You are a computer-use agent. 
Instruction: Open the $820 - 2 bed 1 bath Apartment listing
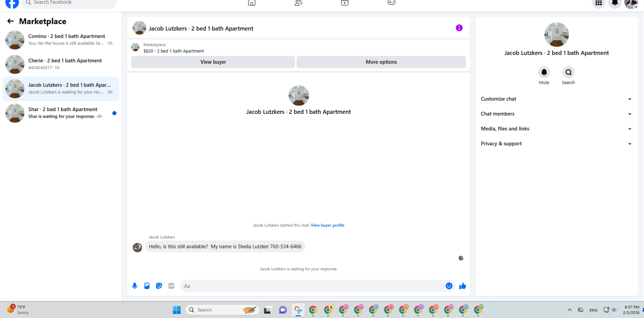173,51
